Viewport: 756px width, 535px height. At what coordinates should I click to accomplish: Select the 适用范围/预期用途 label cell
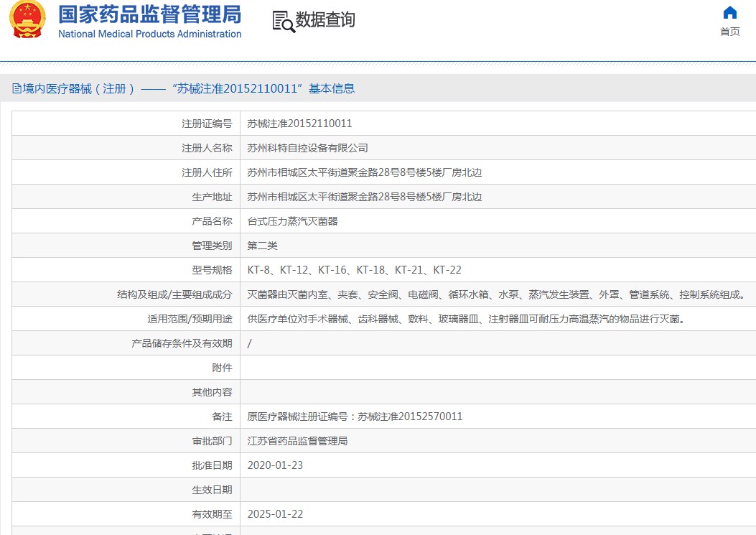click(126, 320)
